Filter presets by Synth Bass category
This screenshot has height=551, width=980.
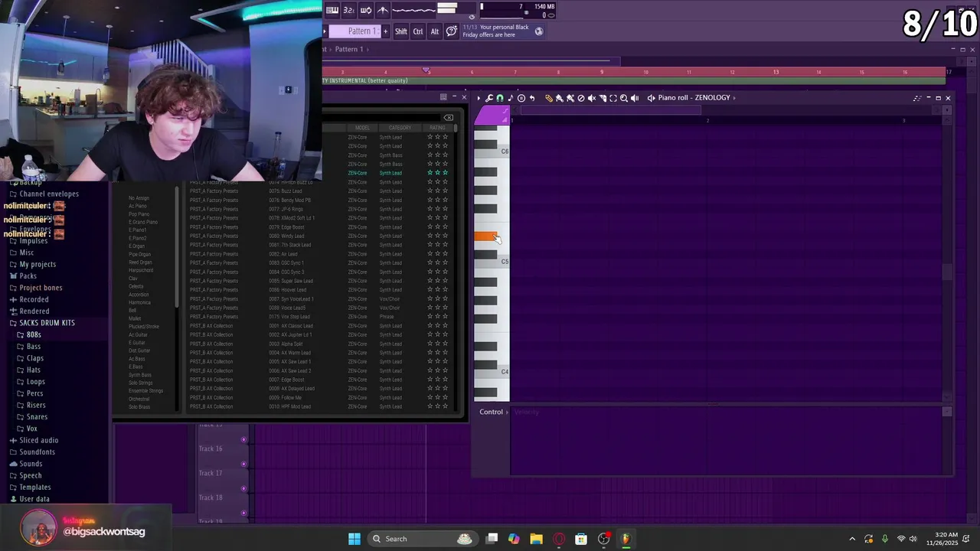[x=140, y=375]
